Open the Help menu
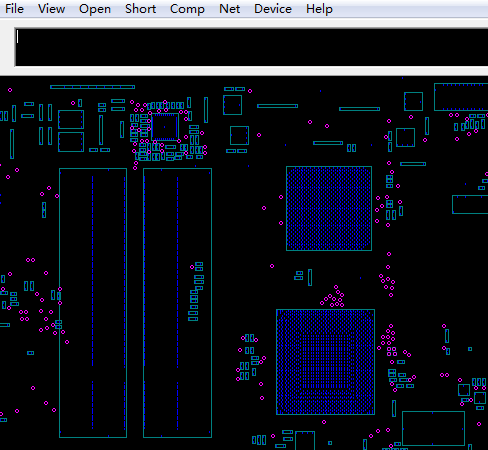This screenshot has height=450, width=488. (319, 9)
